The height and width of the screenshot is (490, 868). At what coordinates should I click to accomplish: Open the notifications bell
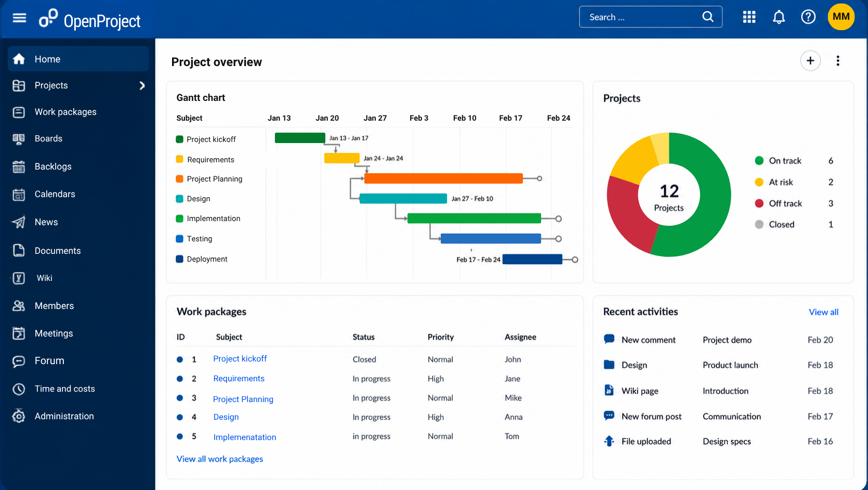pos(779,17)
